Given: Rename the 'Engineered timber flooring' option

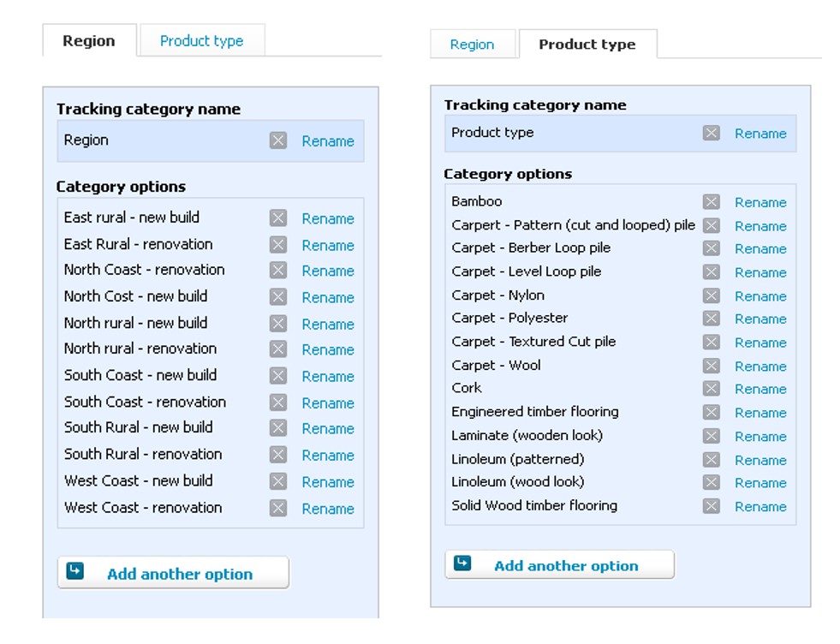Looking at the screenshot, I should point(760,413).
